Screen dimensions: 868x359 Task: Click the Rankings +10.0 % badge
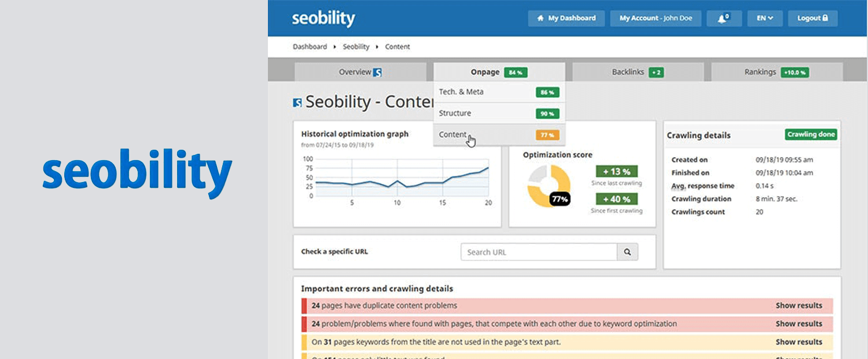pos(795,73)
